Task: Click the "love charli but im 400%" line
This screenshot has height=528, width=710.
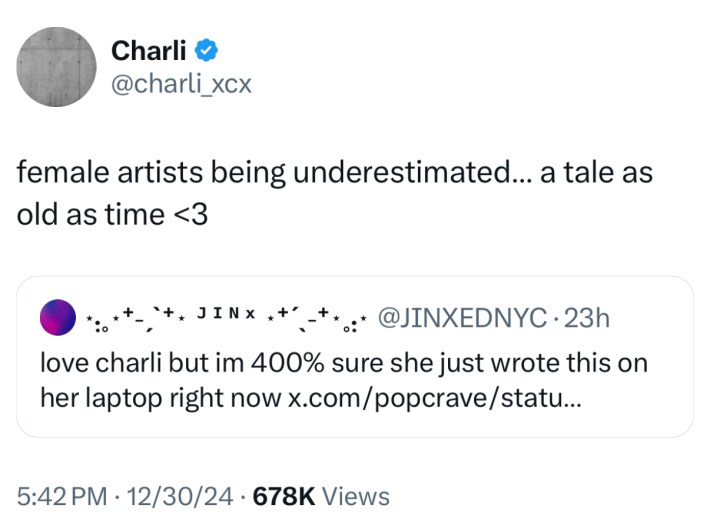Action: coord(172,363)
